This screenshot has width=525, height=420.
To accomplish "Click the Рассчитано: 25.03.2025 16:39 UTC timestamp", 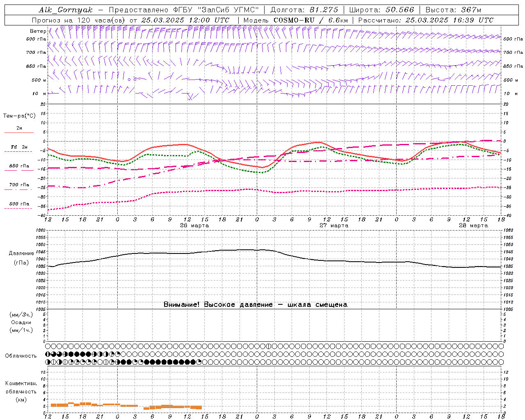I will [x=426, y=20].
